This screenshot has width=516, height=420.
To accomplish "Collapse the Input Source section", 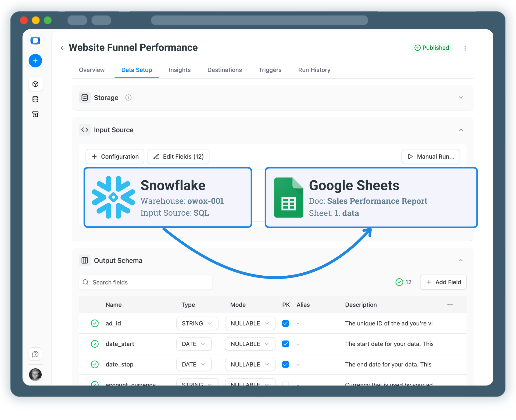I will coord(461,130).
